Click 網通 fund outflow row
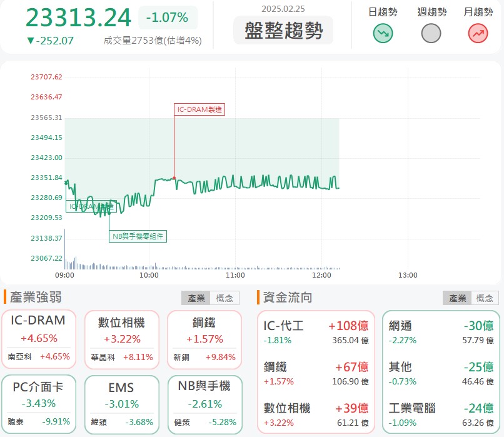 tap(441, 333)
